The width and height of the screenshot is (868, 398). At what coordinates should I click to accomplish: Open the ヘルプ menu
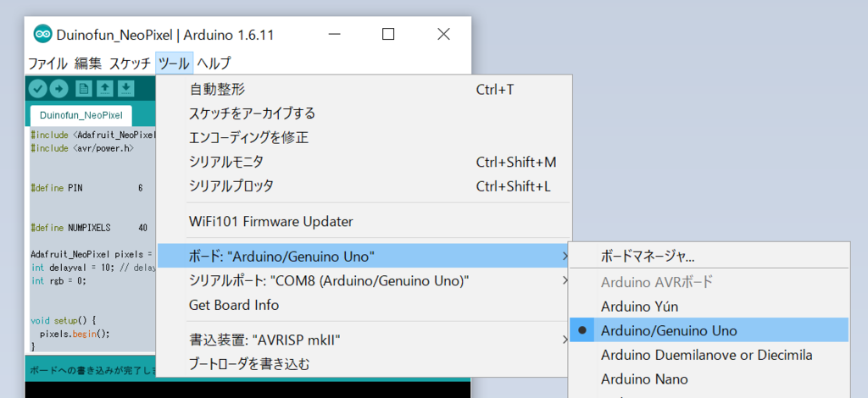click(x=214, y=63)
